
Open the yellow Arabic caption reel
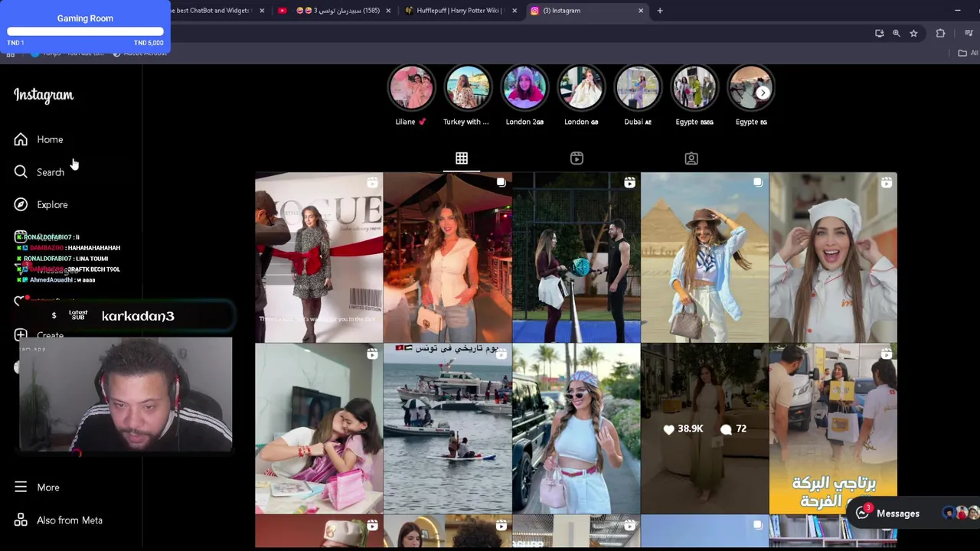coord(833,429)
